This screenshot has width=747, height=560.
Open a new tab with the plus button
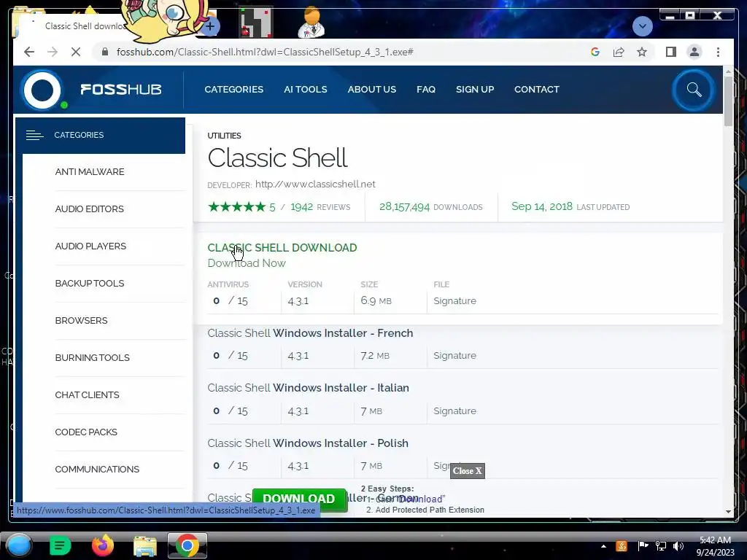(210, 26)
